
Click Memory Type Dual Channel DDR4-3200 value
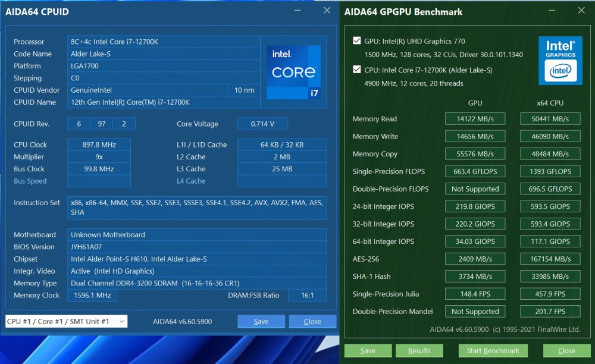click(197, 283)
